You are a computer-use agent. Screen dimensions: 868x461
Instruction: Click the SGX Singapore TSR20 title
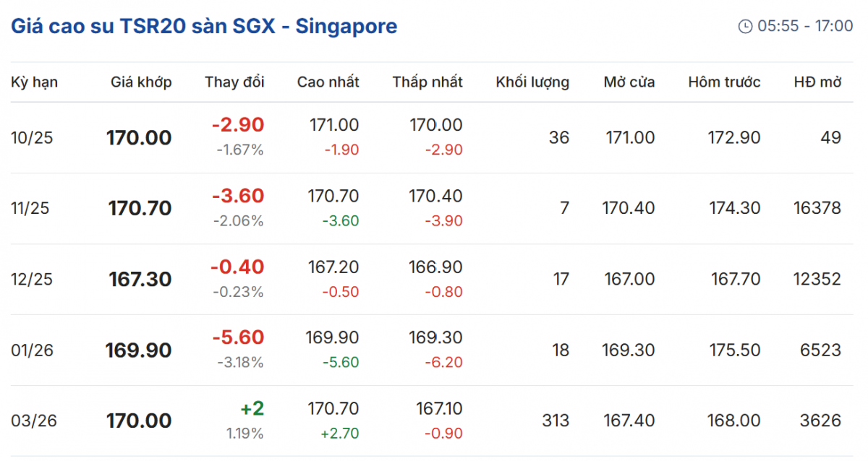204,27
